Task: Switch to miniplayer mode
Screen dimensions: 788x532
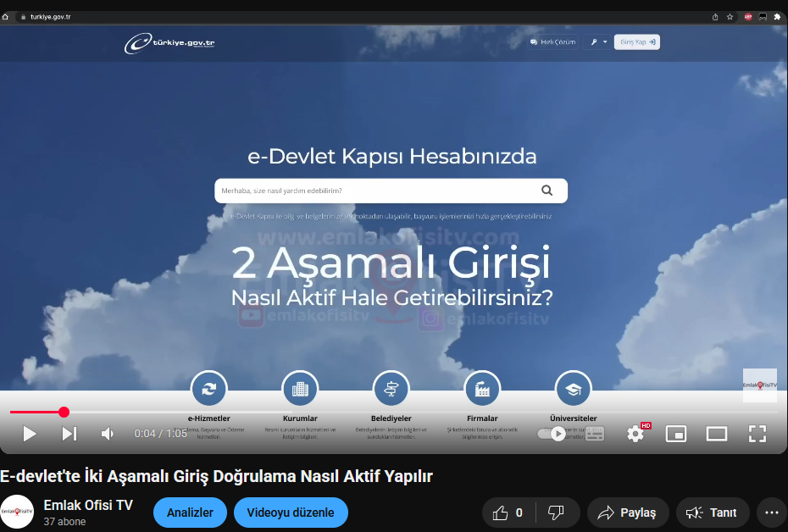Action: click(x=676, y=434)
